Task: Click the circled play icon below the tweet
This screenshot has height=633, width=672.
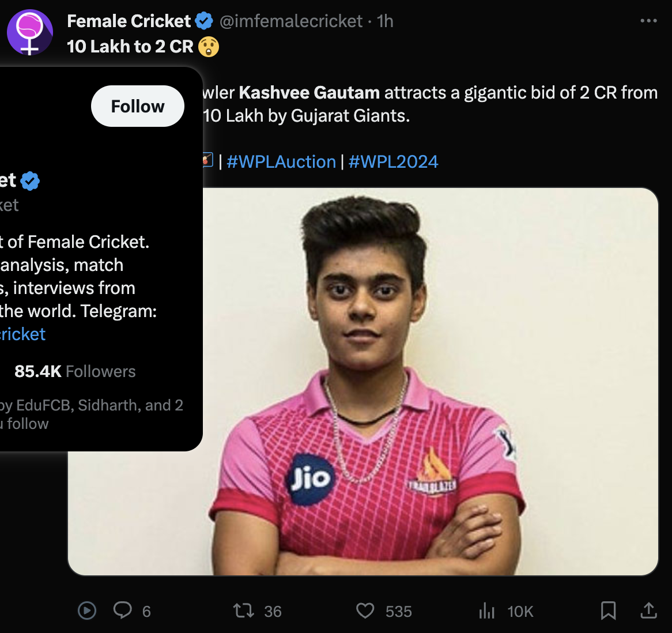Action: [87, 611]
